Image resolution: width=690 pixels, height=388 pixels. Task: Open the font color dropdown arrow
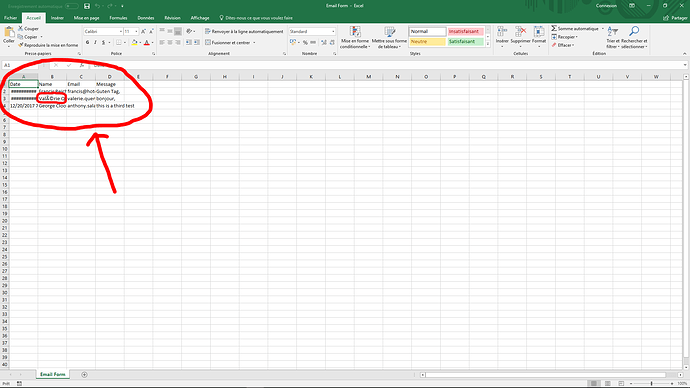click(x=153, y=43)
